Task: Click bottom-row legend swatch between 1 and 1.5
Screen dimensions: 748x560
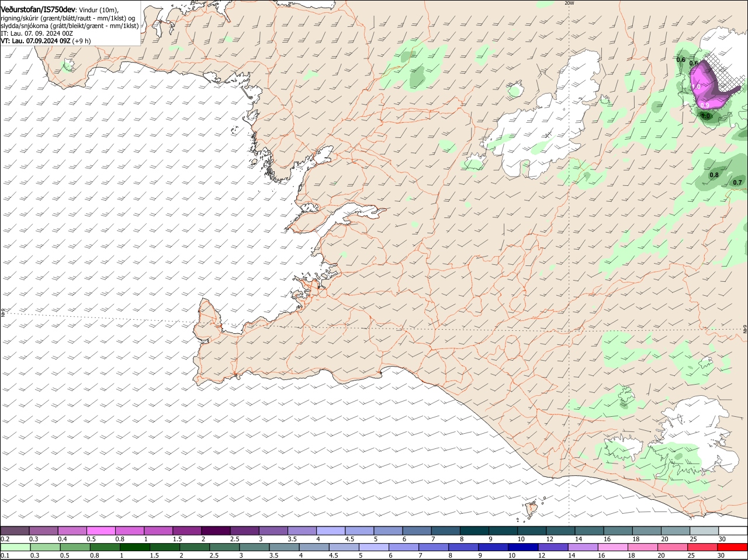Action: tap(134, 547)
